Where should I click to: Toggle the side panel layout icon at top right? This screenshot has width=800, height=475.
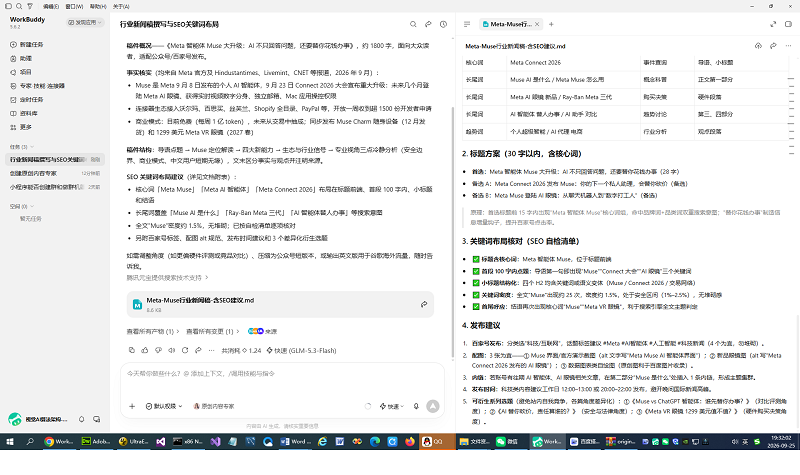pos(788,24)
